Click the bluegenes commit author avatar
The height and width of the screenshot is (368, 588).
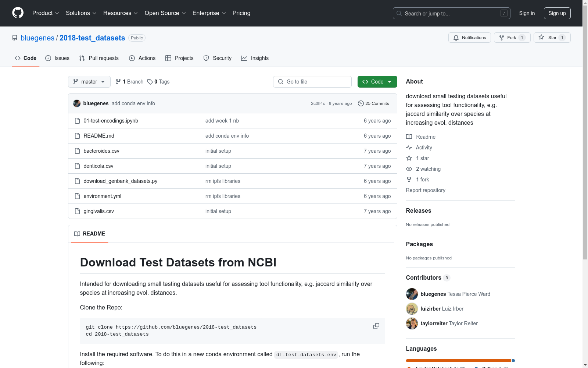(x=77, y=103)
